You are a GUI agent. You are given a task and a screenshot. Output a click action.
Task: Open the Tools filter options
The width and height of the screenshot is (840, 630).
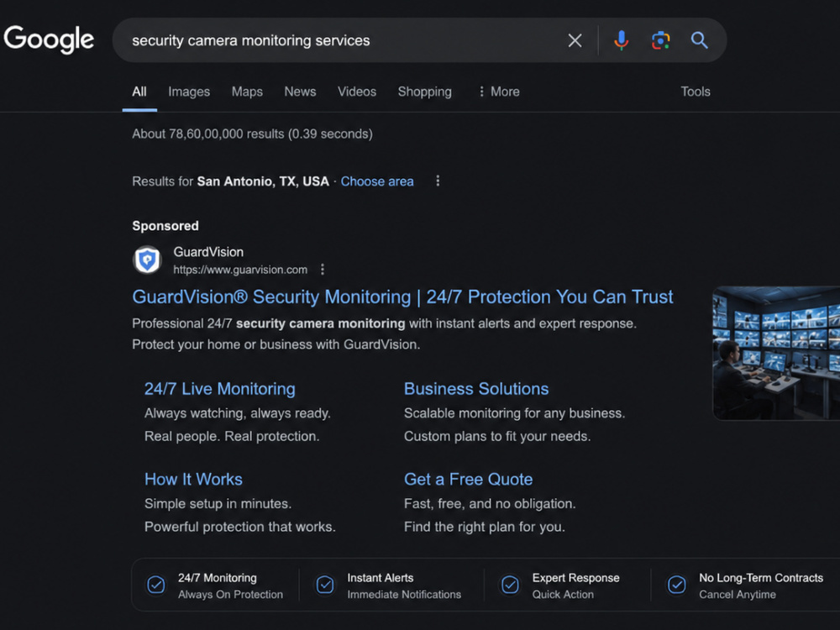pos(696,92)
